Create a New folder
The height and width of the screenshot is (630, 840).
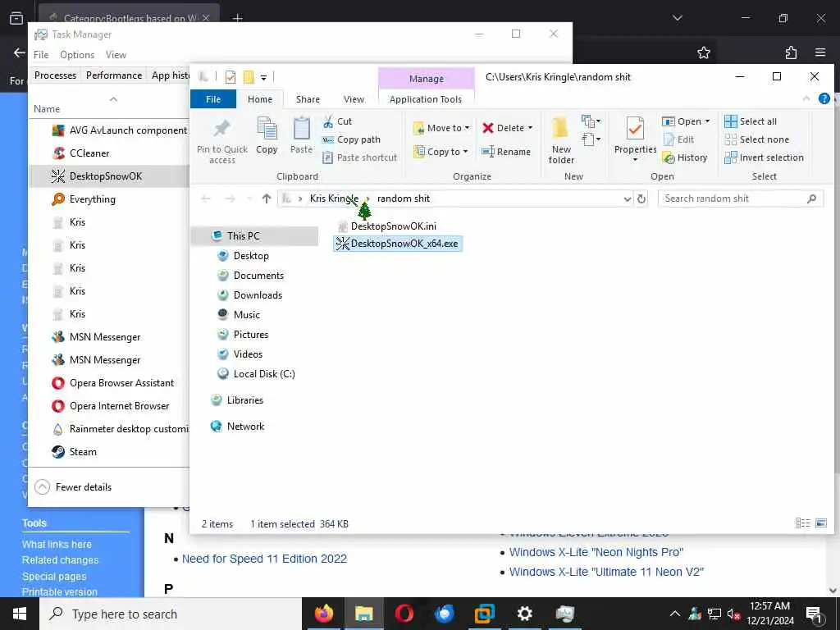point(561,139)
